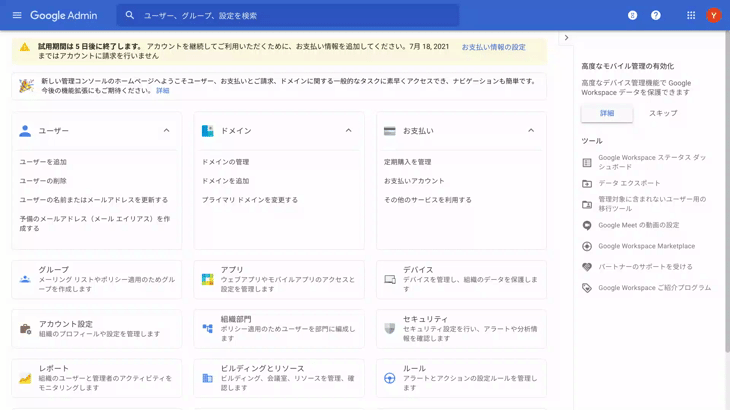
Task: Collapse the お支払い card
Action: click(x=531, y=131)
